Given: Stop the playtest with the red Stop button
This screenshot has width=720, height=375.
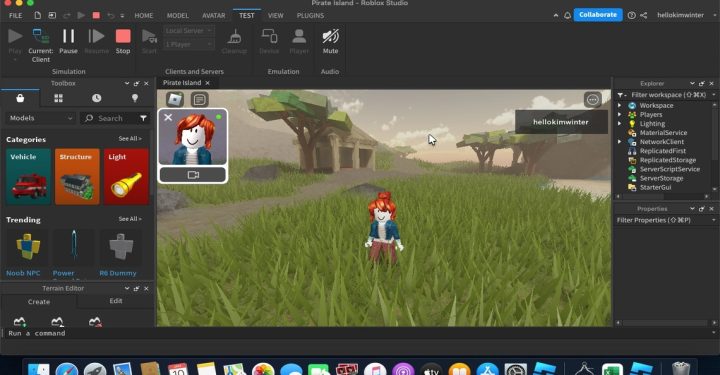Looking at the screenshot, I should pyautogui.click(x=123, y=41).
